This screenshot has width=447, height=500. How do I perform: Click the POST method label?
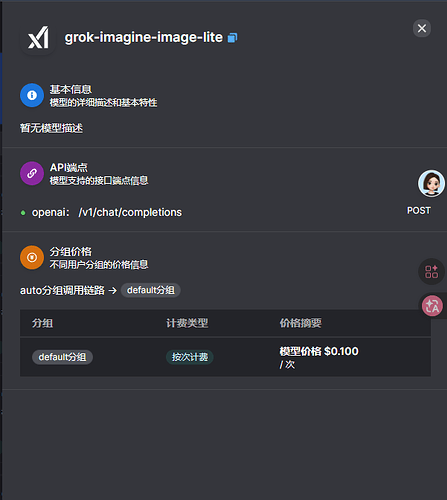point(419,211)
